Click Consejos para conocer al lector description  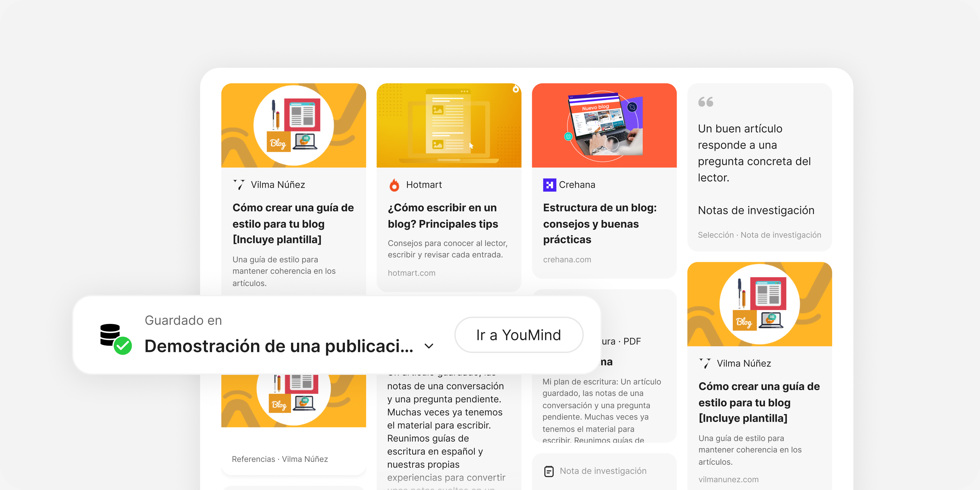click(x=448, y=249)
